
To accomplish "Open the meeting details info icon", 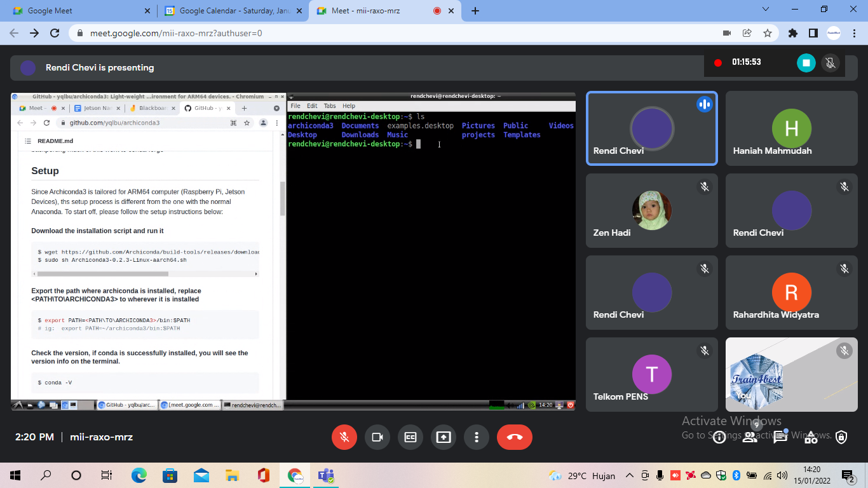I will [719, 437].
